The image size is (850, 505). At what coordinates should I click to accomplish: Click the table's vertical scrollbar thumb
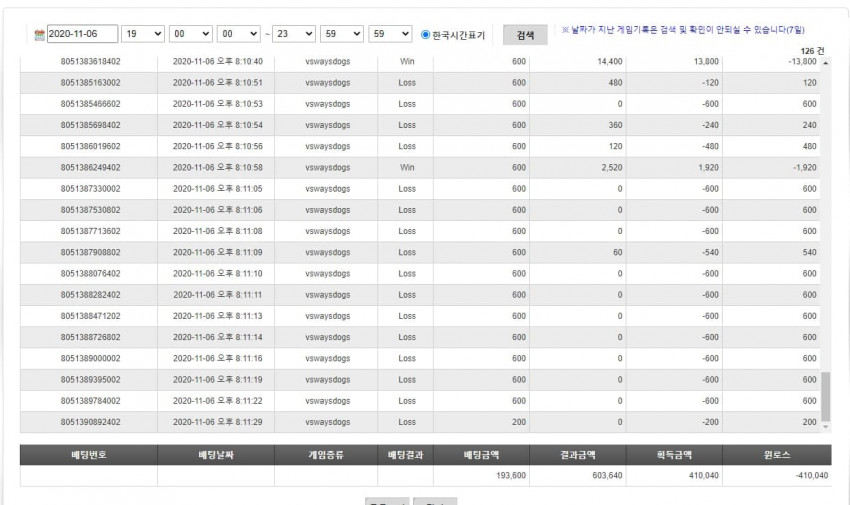[826, 397]
